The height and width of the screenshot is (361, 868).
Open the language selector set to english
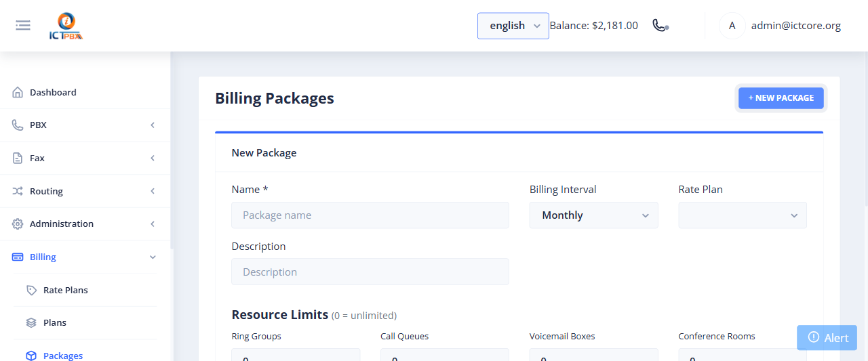tap(513, 26)
